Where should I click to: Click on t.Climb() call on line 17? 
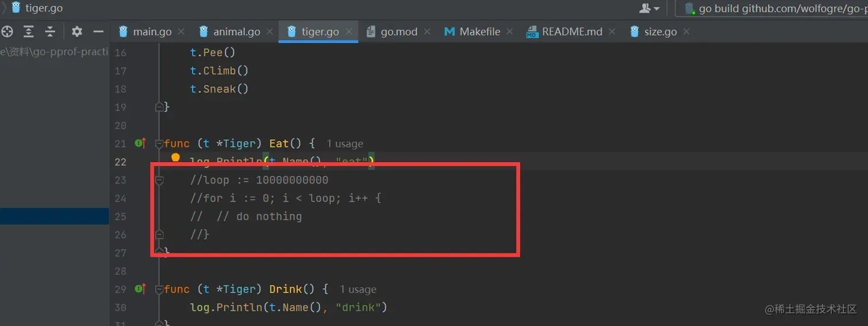pyautogui.click(x=219, y=71)
